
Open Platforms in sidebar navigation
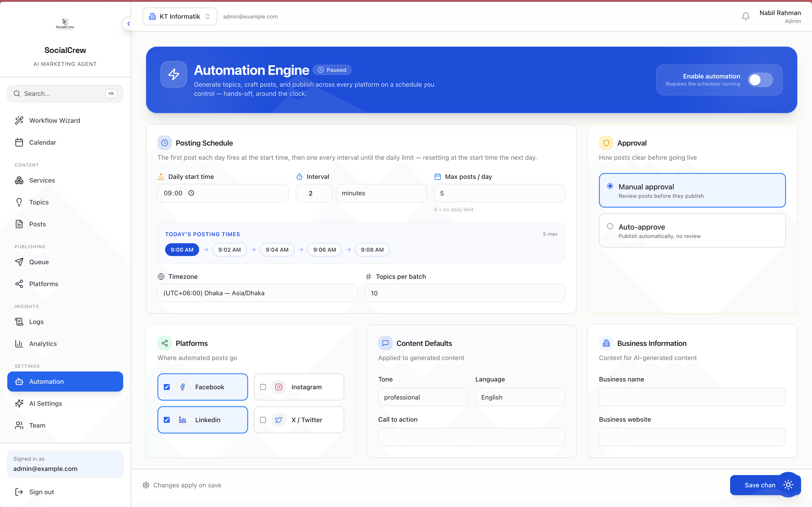(65, 284)
